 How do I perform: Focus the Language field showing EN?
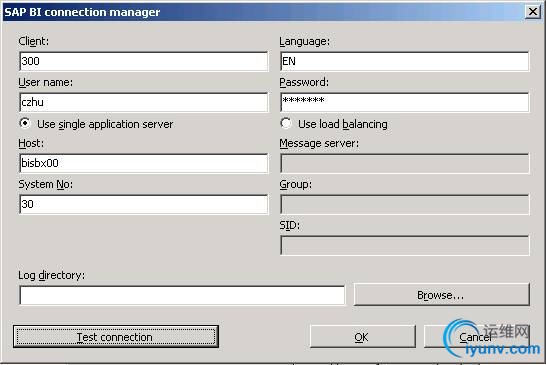tap(405, 61)
